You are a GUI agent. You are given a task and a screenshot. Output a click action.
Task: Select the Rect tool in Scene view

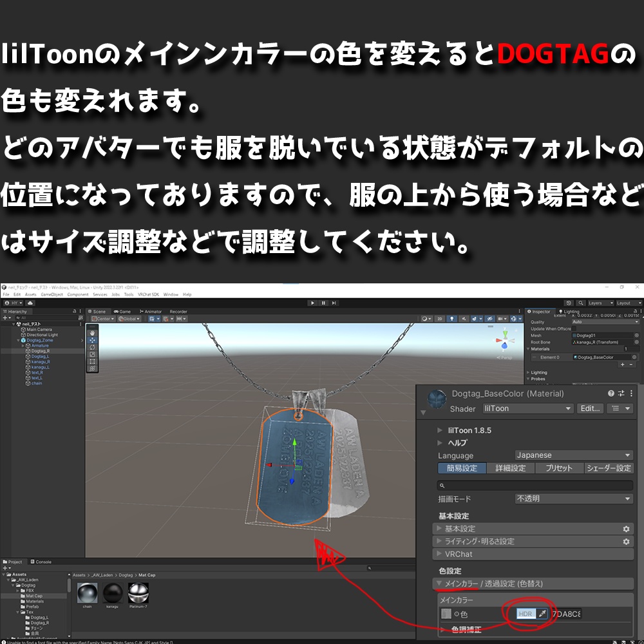pos(93,361)
